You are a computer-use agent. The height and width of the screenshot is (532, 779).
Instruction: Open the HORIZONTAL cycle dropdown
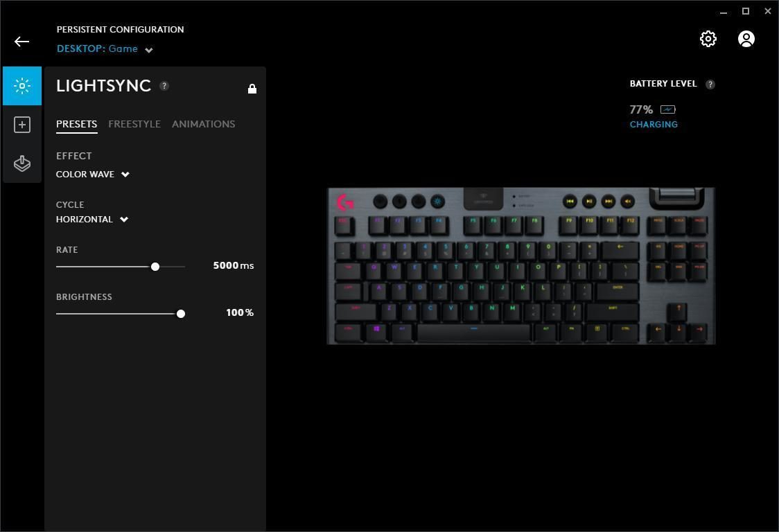point(92,219)
